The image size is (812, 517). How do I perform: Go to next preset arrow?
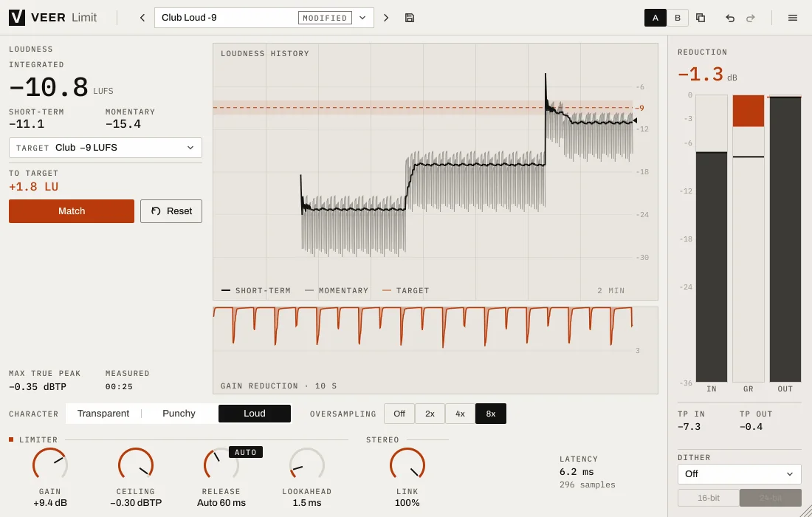point(386,18)
